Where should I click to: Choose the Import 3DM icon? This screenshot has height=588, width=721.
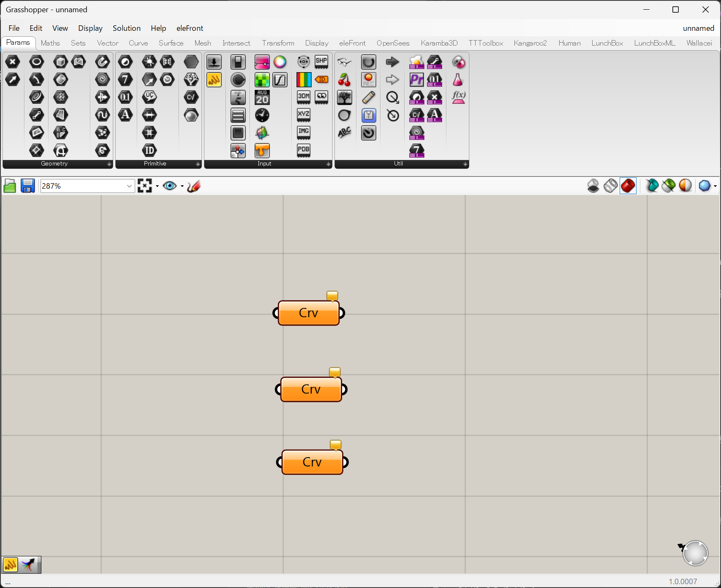pos(303,98)
